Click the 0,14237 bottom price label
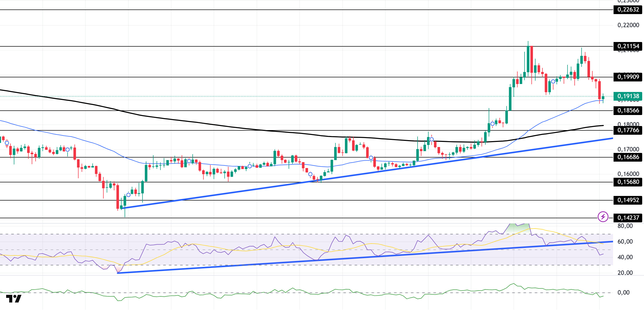The height and width of the screenshot is (313, 644). tap(628, 218)
